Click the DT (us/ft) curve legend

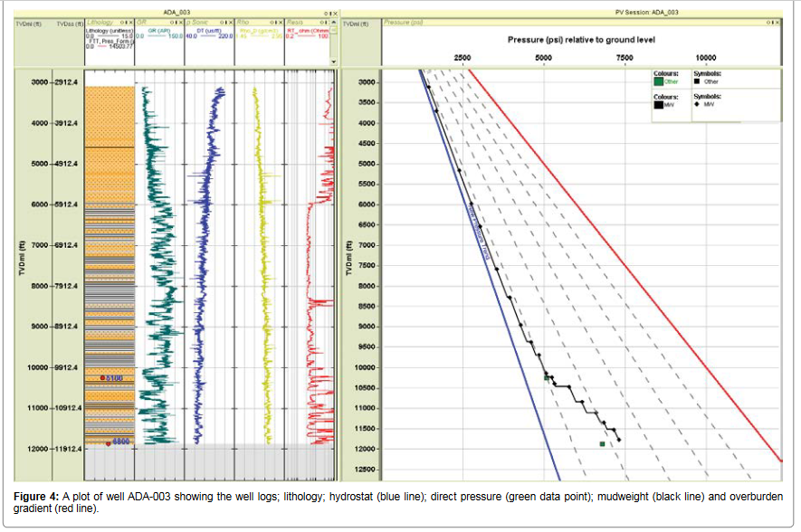(208, 31)
